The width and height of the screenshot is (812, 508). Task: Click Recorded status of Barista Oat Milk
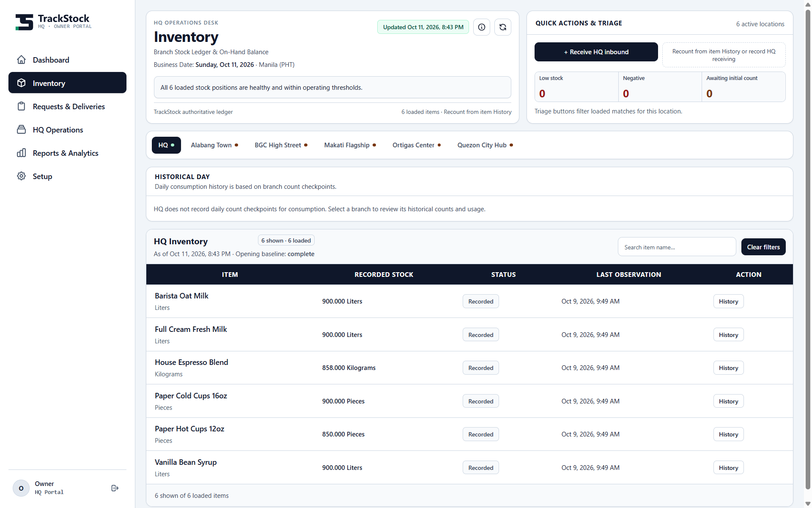tap(481, 301)
